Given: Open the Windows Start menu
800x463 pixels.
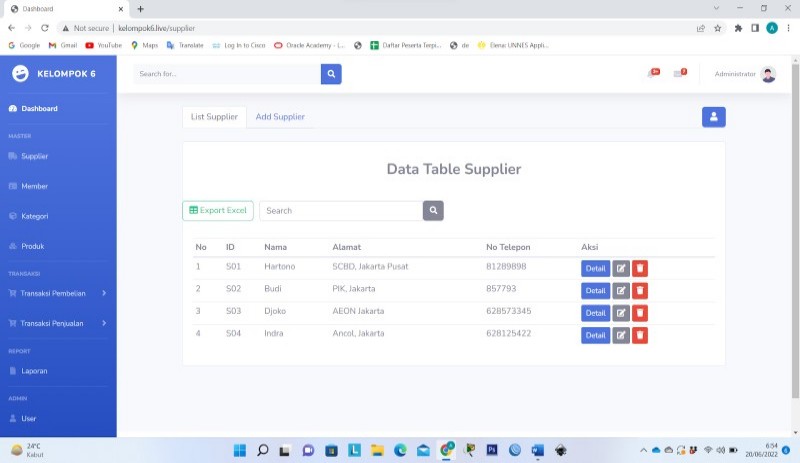Looking at the screenshot, I should tap(240, 451).
